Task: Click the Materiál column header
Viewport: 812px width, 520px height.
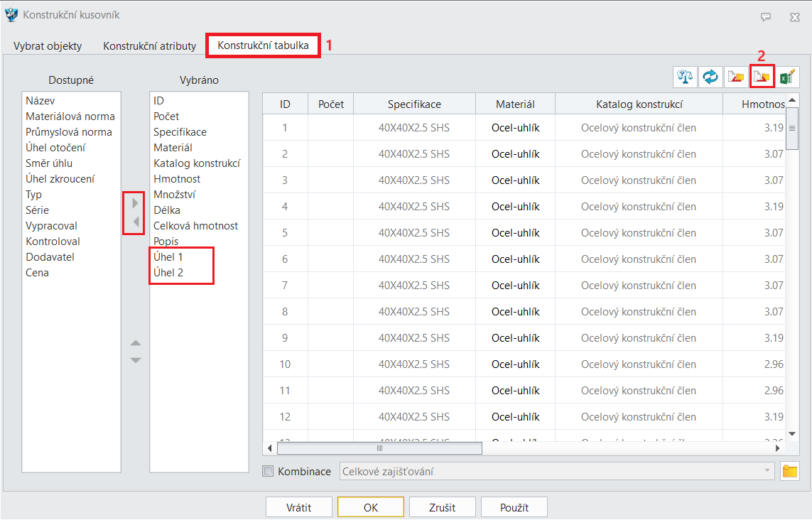Action: (515, 104)
